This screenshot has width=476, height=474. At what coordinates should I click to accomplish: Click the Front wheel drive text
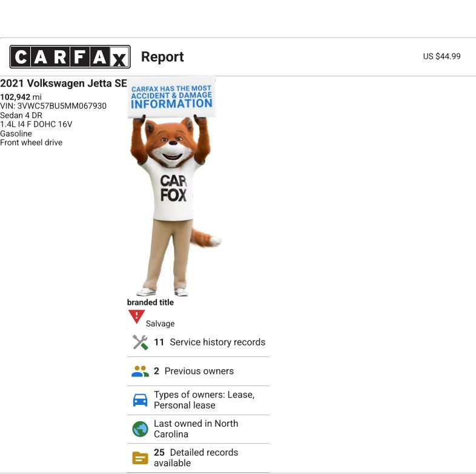pos(31,142)
